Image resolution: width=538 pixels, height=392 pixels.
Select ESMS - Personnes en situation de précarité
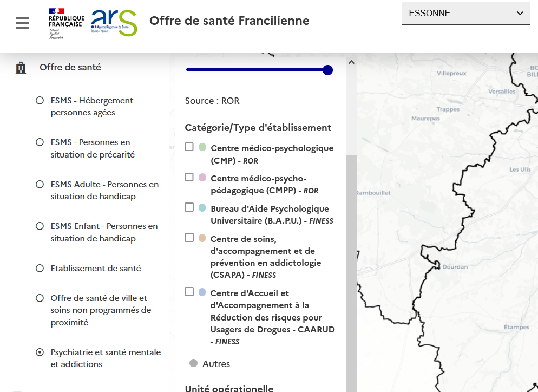tap(40, 142)
